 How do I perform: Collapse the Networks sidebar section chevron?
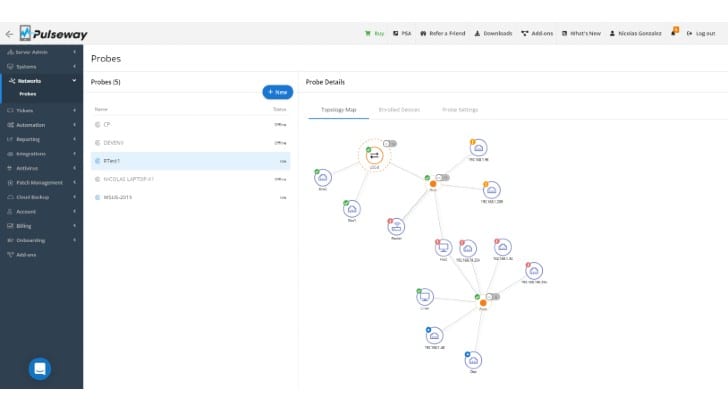tap(74, 81)
